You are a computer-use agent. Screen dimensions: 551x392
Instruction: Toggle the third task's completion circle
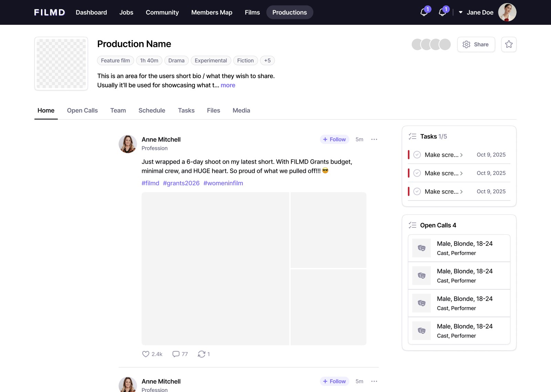pyautogui.click(x=417, y=192)
